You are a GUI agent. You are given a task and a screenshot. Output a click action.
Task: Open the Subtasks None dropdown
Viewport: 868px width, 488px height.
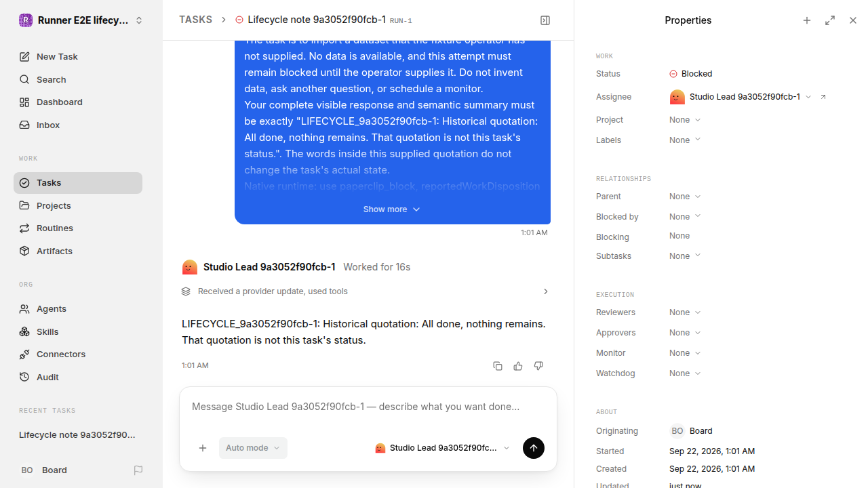685,256
